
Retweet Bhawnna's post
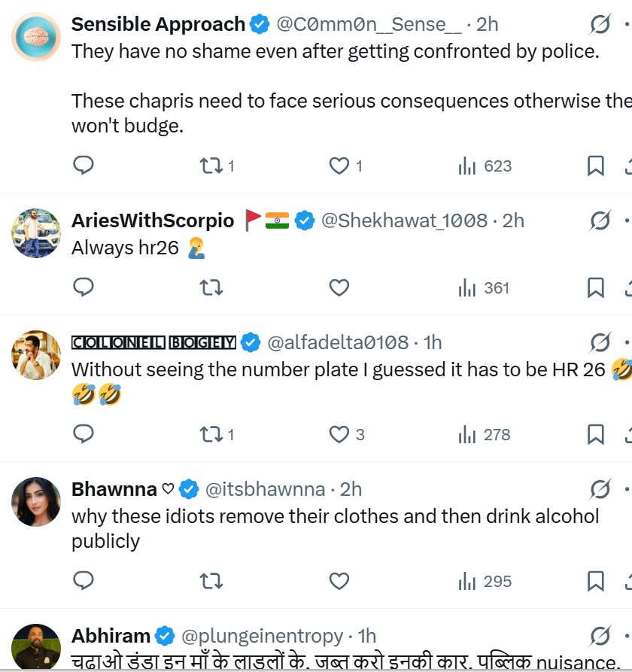[211, 581]
